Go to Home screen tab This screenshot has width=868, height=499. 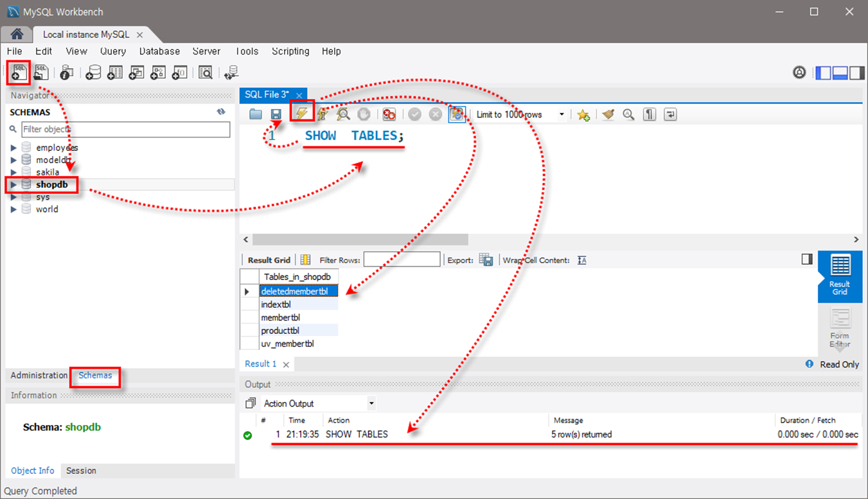(x=17, y=34)
